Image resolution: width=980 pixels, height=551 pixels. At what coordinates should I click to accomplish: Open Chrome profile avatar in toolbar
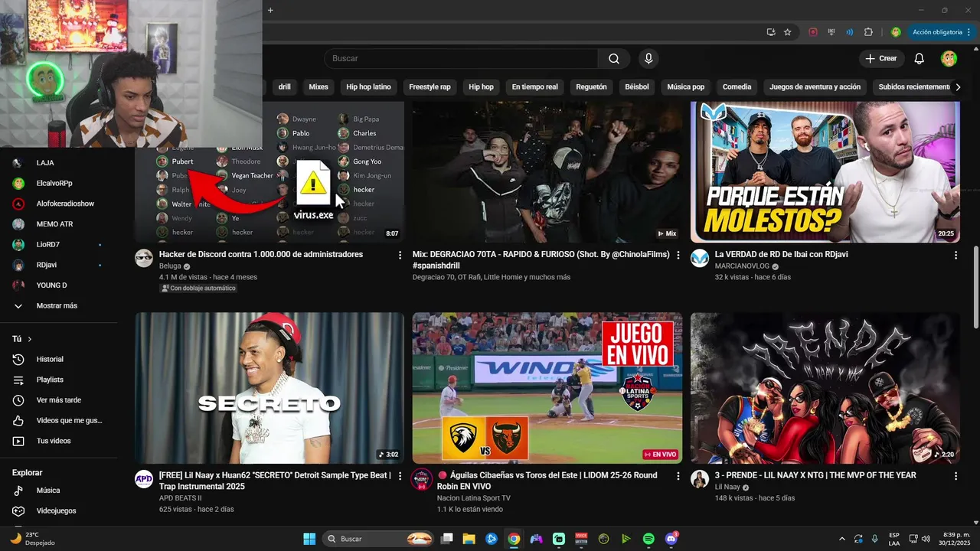pyautogui.click(x=896, y=32)
